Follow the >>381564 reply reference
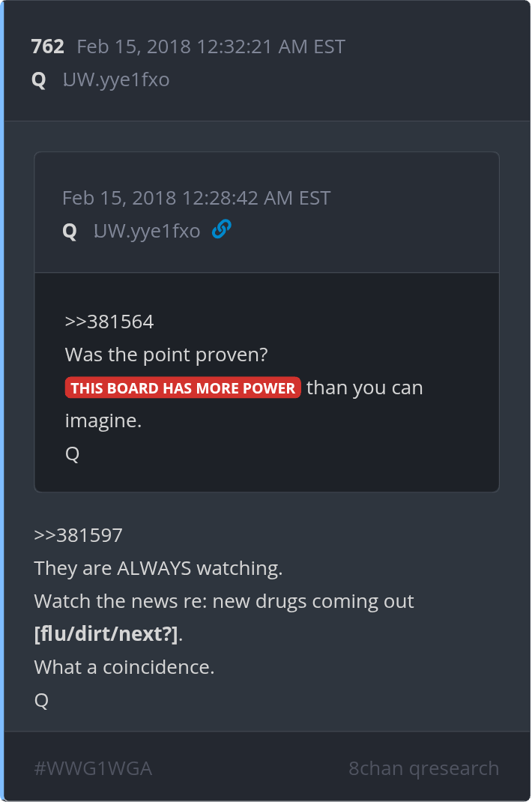Screen dimensions: 532x802 click(109, 322)
